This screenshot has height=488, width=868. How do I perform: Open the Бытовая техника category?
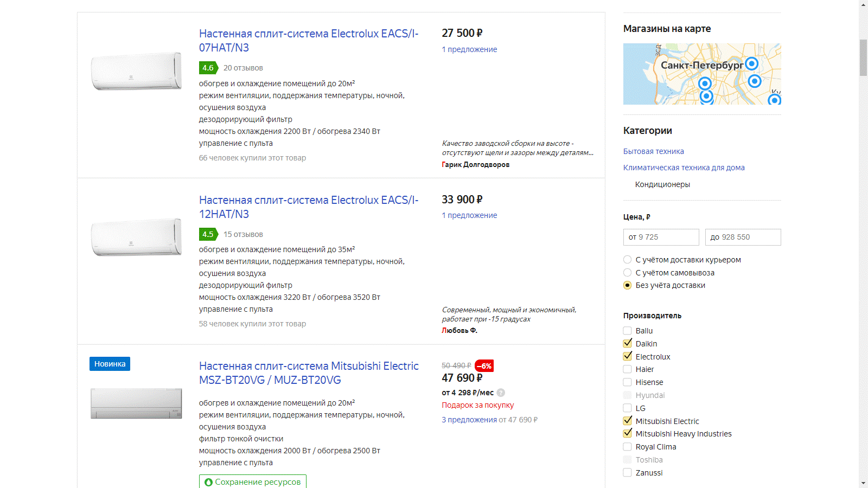coord(653,151)
